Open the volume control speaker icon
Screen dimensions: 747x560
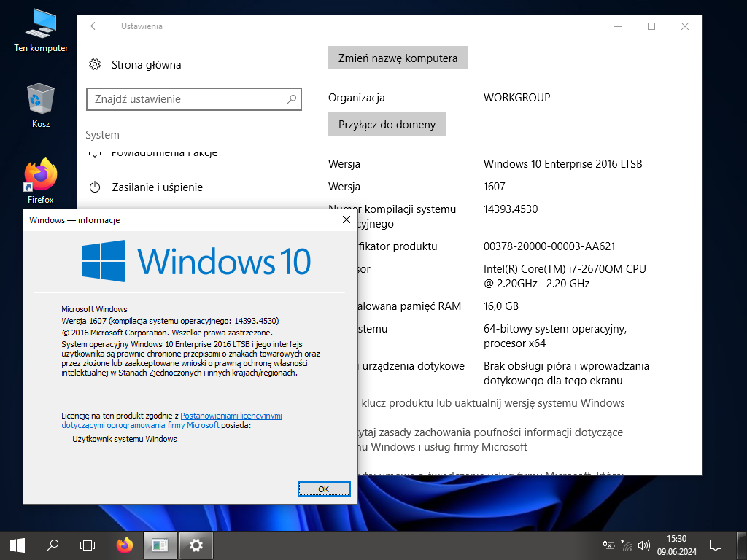click(x=643, y=545)
